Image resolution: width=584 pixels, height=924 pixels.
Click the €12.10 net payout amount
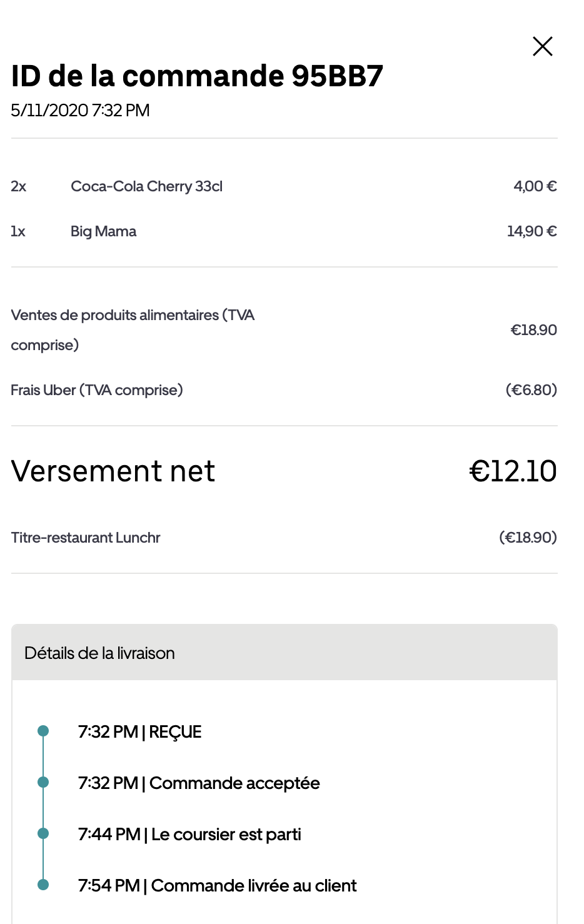[x=513, y=471]
